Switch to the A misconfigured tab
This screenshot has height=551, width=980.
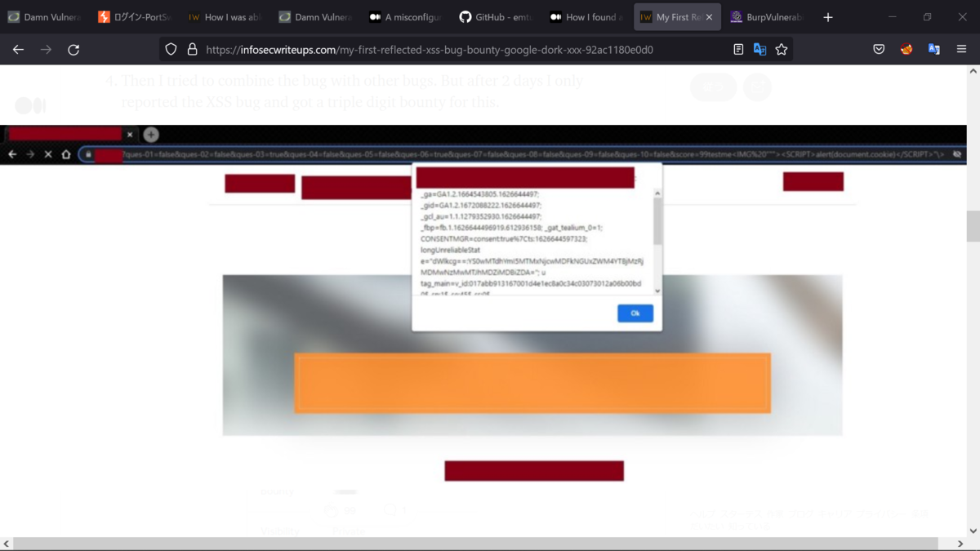(405, 17)
